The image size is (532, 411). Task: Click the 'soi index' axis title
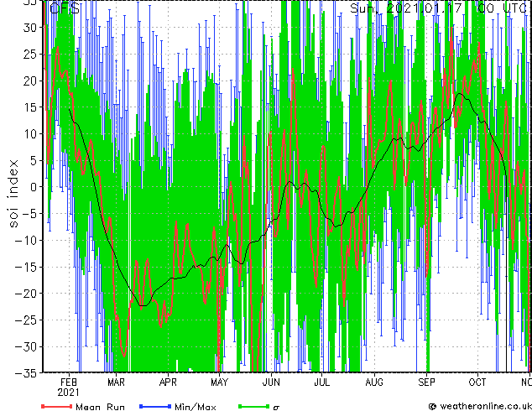(13, 194)
